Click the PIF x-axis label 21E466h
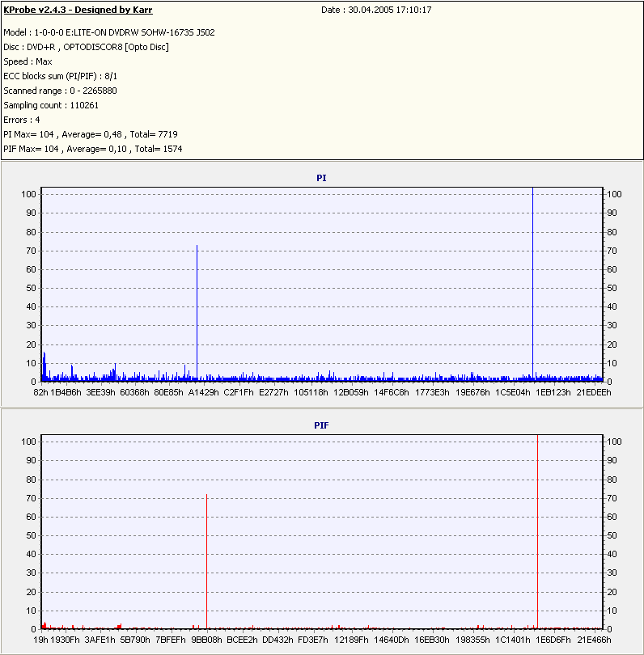Image resolution: width=644 pixels, height=655 pixels. tap(594, 640)
